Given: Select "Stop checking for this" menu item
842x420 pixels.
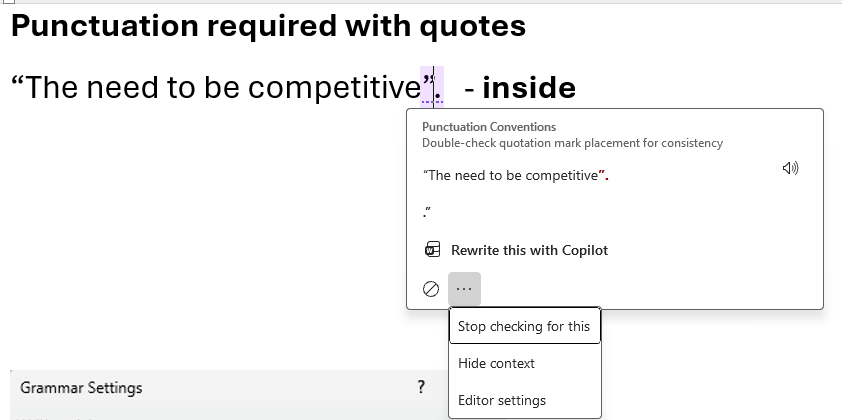Looking at the screenshot, I should 524,326.
